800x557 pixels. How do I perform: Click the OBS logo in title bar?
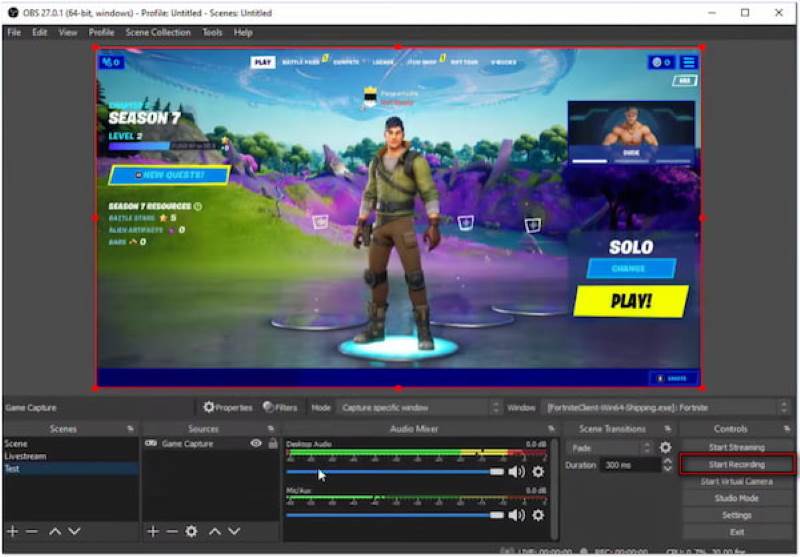point(13,13)
